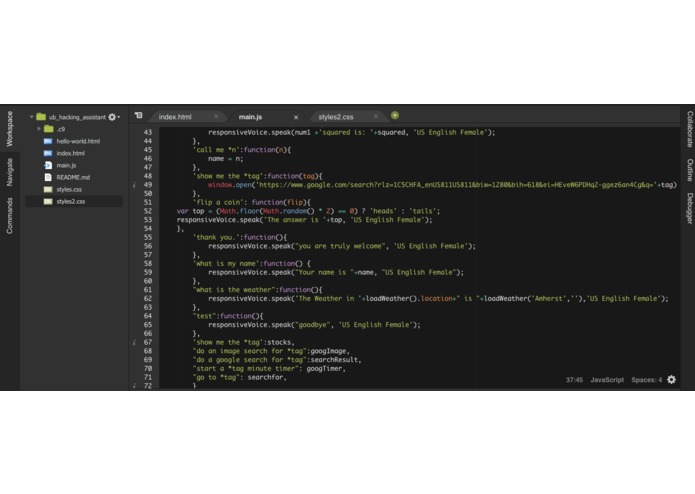
Task: Click the window.open call on line 49
Action: (x=230, y=185)
